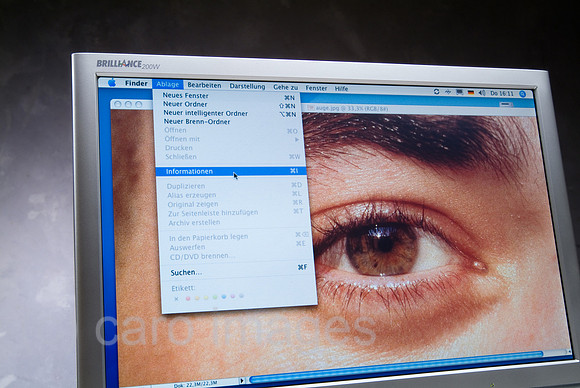
Task: Open the Fenster menu
Action: pyautogui.click(x=316, y=88)
